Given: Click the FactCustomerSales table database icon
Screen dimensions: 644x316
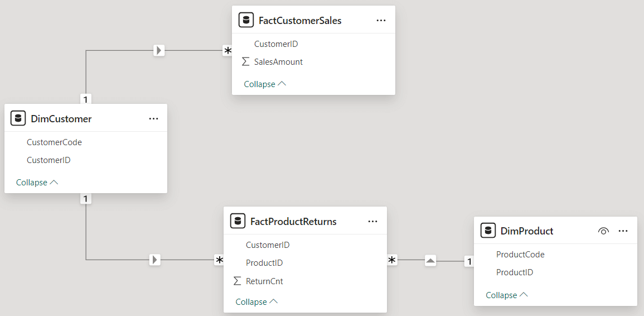Looking at the screenshot, I should [246, 21].
